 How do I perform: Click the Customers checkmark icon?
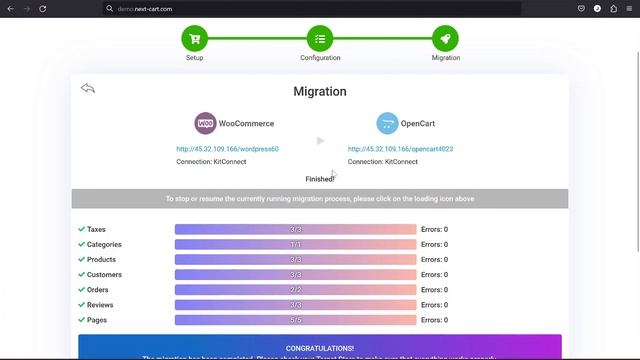81,274
